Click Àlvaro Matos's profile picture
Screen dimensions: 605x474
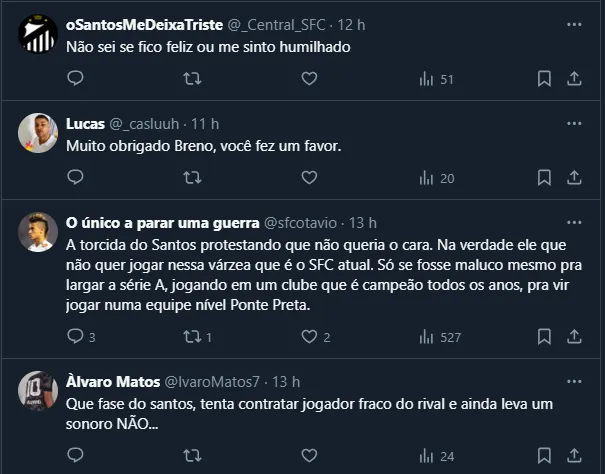(x=37, y=391)
